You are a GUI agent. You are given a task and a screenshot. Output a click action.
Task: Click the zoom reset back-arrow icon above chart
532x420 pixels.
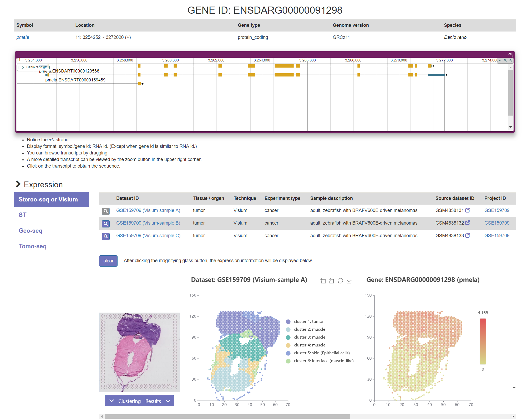pyautogui.click(x=332, y=281)
